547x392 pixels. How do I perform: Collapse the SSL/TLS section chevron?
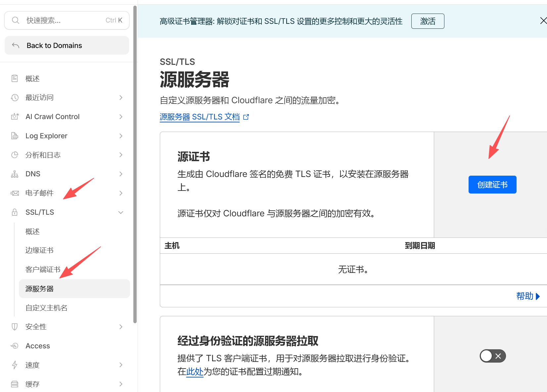tap(121, 212)
